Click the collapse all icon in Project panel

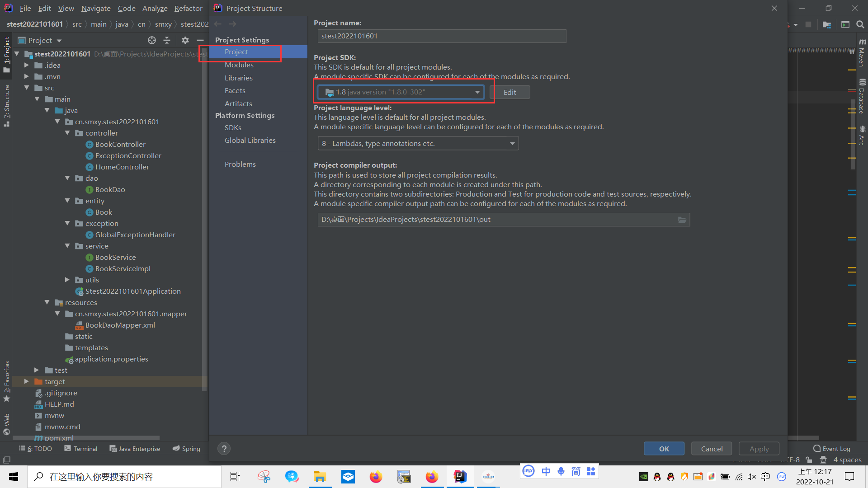167,41
